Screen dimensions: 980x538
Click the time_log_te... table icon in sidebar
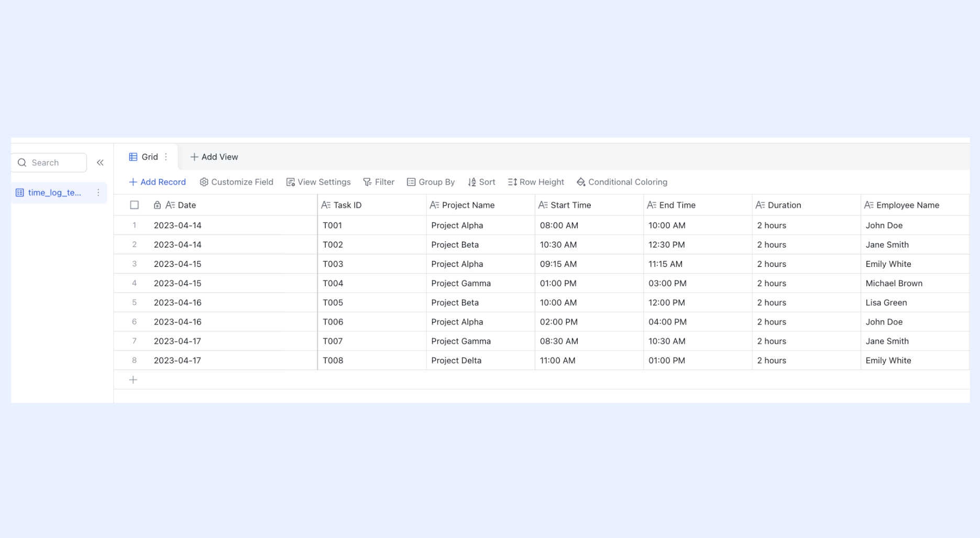(20, 193)
